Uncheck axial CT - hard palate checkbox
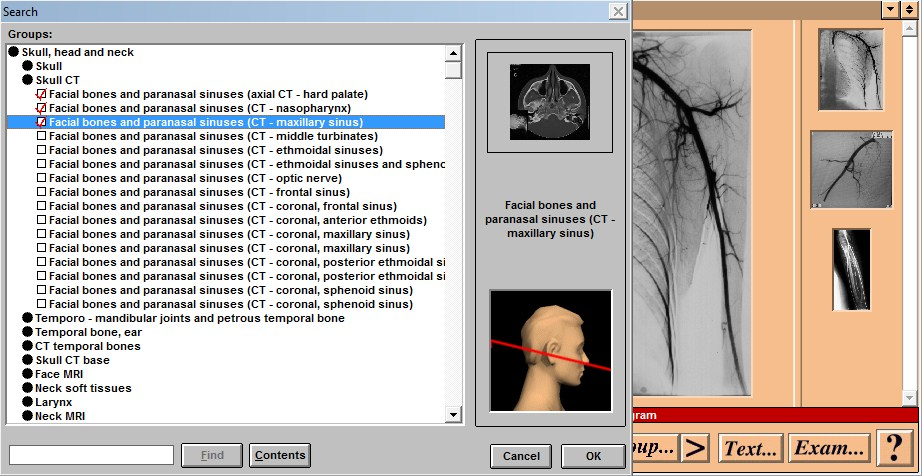This screenshot has height=476, width=922. (x=41, y=94)
